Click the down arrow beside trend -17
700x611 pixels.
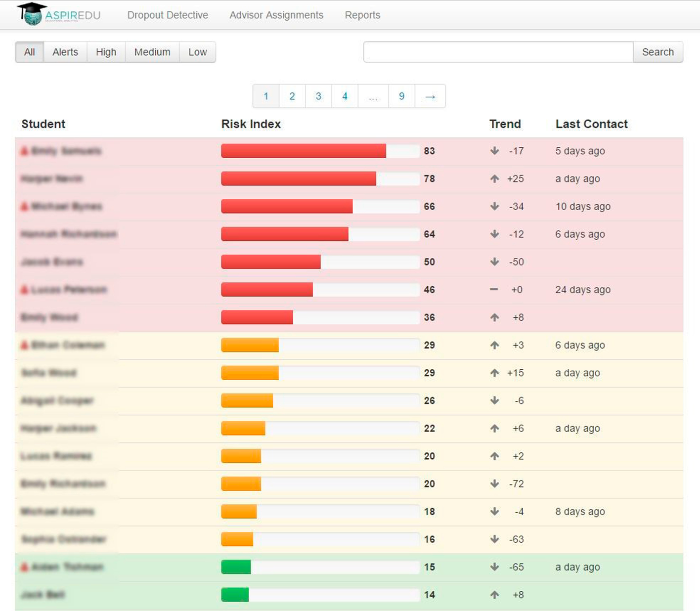(494, 151)
